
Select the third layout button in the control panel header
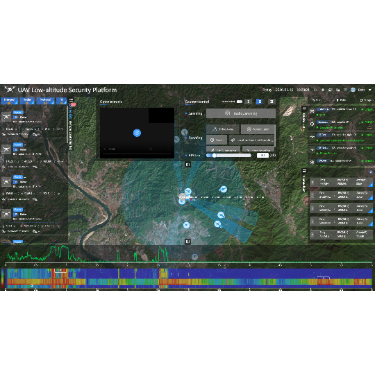click(x=272, y=101)
